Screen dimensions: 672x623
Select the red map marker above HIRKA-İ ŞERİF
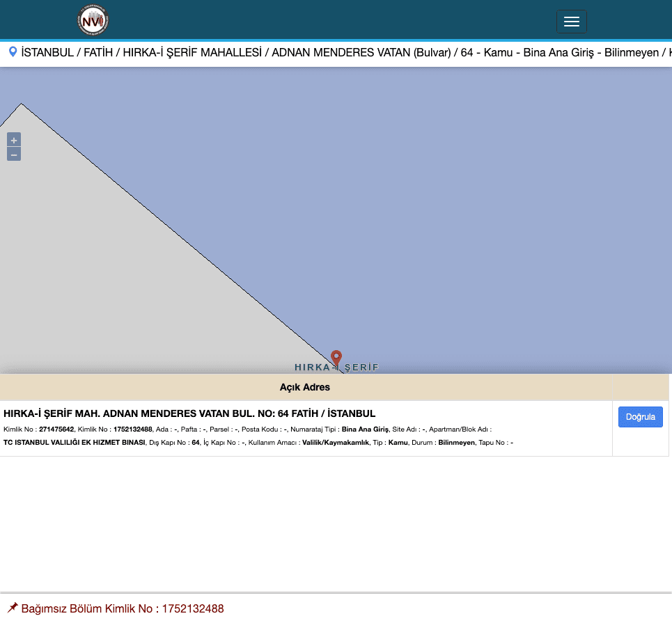click(x=336, y=355)
